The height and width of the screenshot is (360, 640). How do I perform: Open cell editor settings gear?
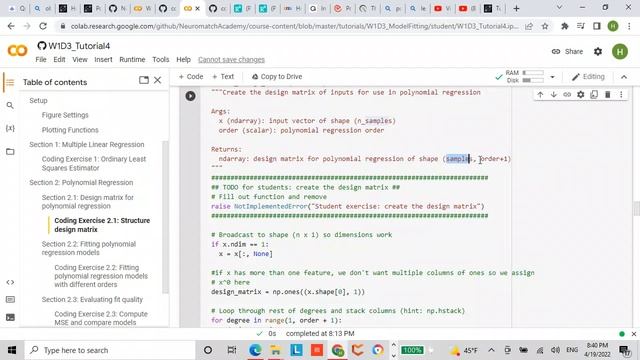(580, 95)
